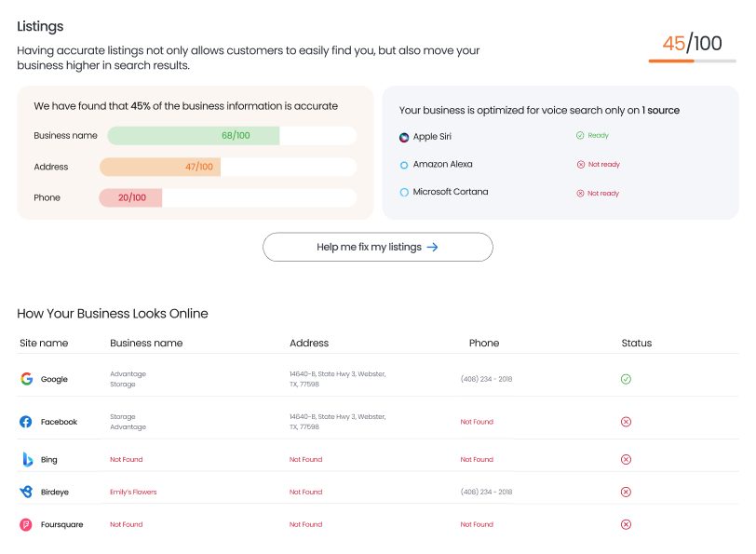Click the Facebook logo icon

[26, 422]
